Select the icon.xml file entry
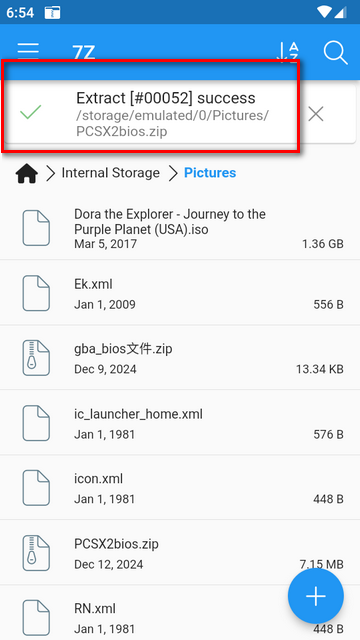Screen dimensions: 360x640 pyautogui.click(x=180, y=487)
